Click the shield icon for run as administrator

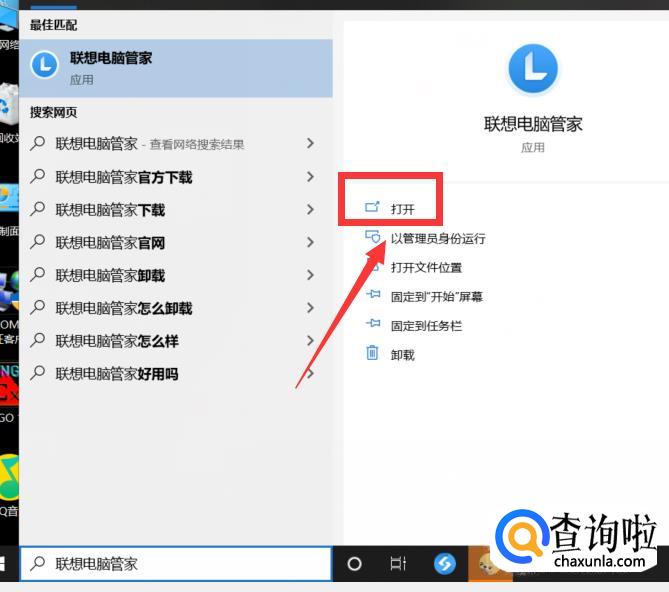(372, 236)
